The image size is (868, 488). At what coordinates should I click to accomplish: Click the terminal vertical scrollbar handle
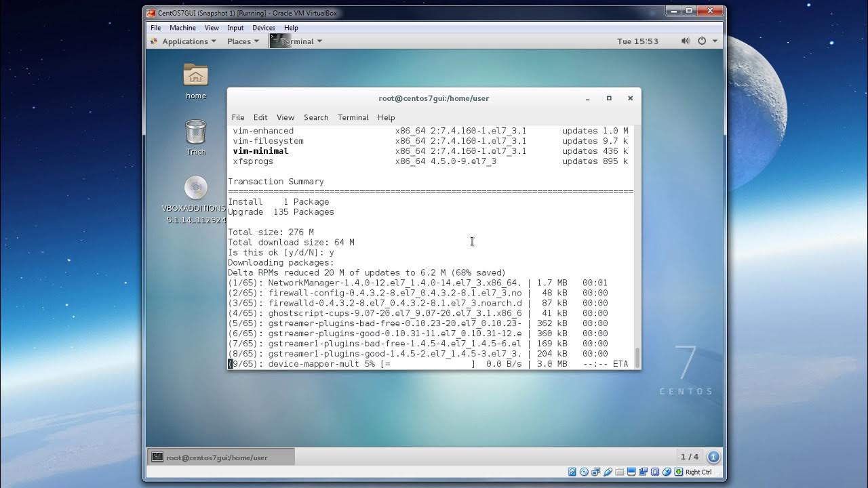click(637, 358)
